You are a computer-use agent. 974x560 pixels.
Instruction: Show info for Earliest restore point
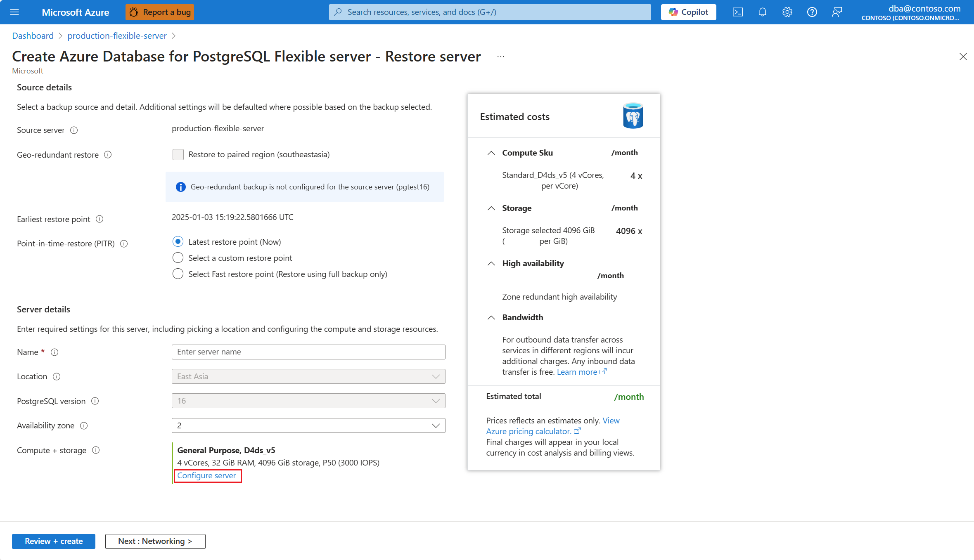[100, 219]
